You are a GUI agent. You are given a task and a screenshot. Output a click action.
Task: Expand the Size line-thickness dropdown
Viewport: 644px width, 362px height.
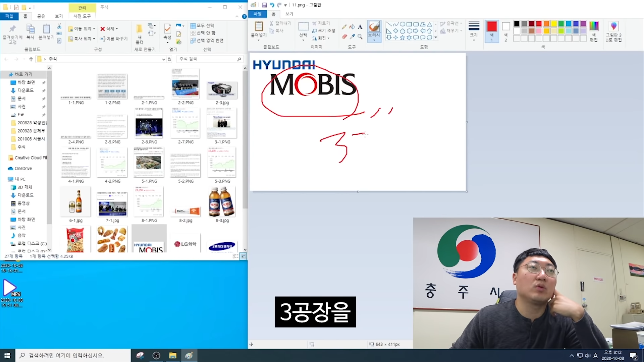(x=474, y=31)
